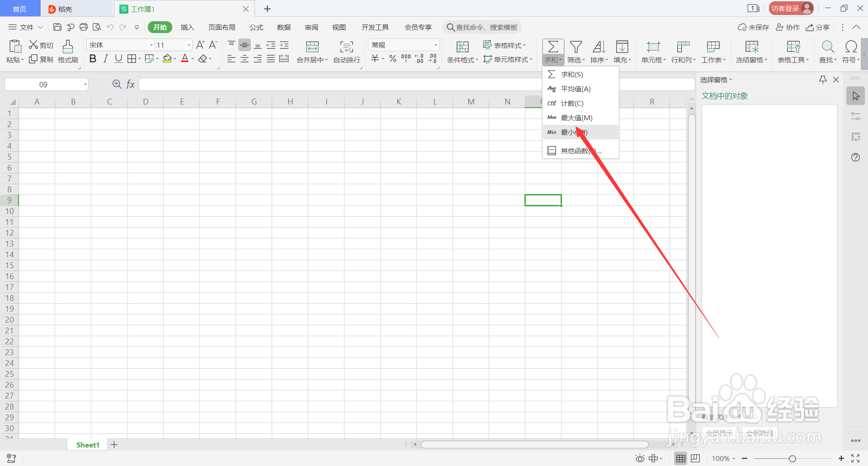Click the font color swatch
Viewport: 868px width, 466px height.
click(x=185, y=58)
